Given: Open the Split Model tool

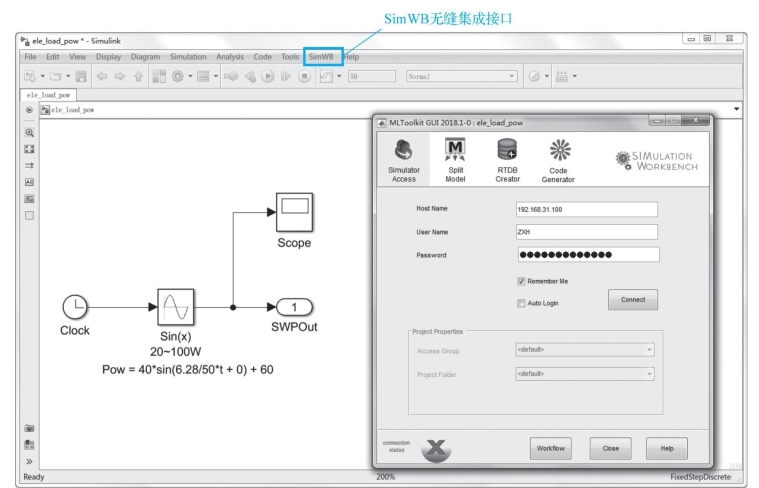Looking at the screenshot, I should tap(455, 160).
